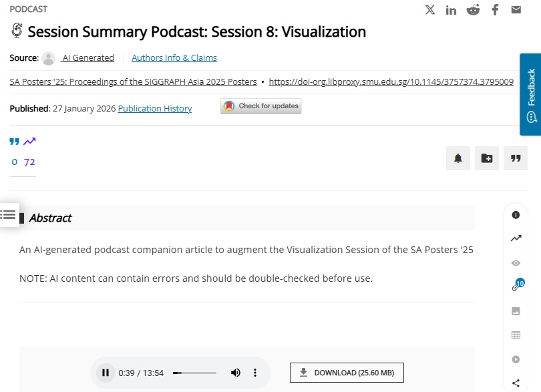Open the information icon in right sidebar
Viewport: 541px width, 392px height.
point(516,215)
